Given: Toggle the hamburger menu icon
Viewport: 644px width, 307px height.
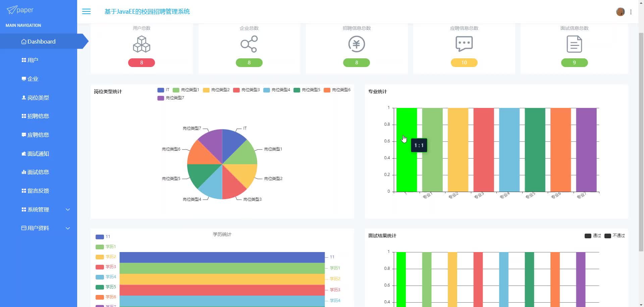Looking at the screenshot, I should tap(86, 11).
